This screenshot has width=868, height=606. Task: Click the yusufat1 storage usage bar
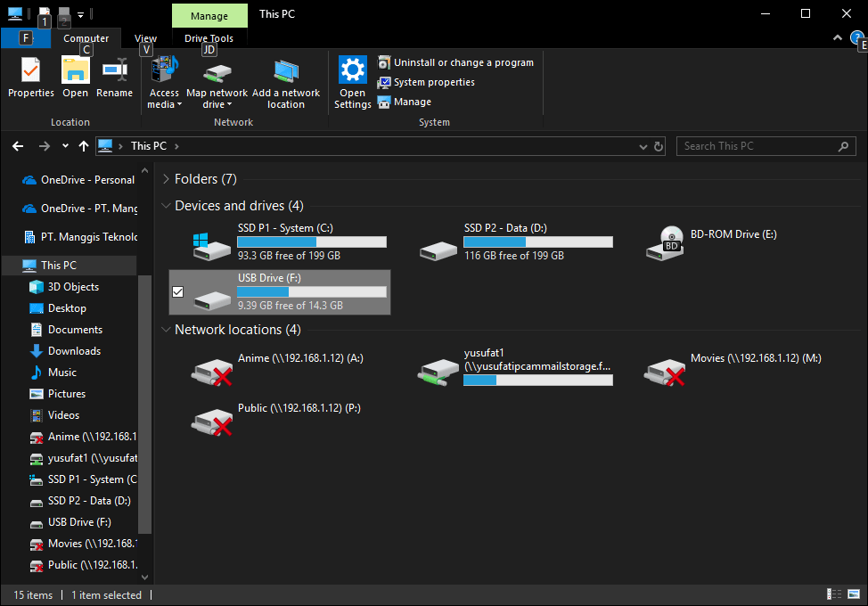(x=538, y=381)
